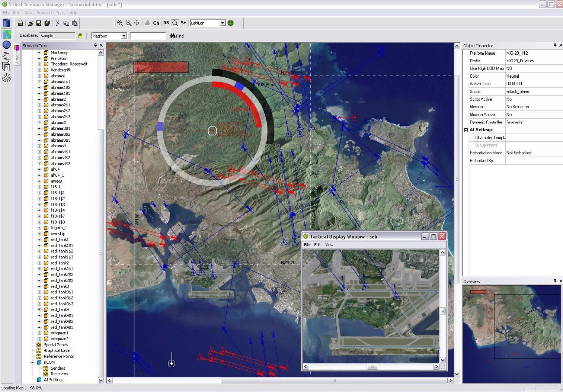563x392 pixels.
Task: Open the Lat/Lon coordinate dropdown
Action: click(x=222, y=23)
